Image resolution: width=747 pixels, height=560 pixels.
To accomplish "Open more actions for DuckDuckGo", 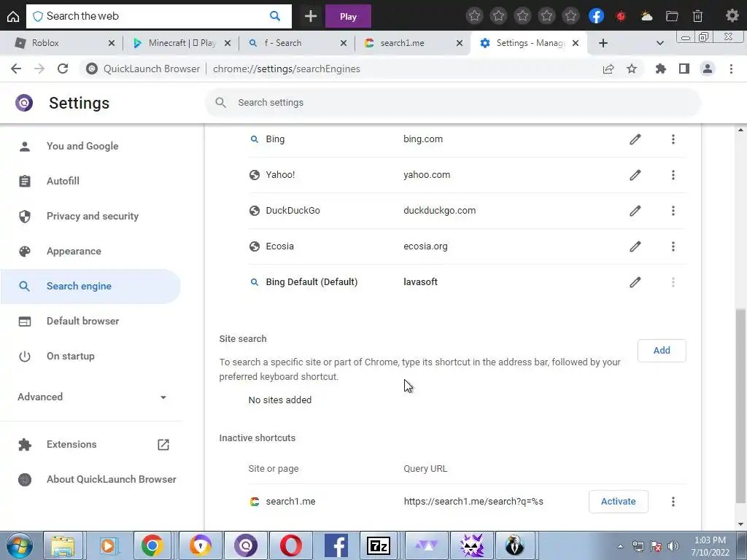I will 673,211.
